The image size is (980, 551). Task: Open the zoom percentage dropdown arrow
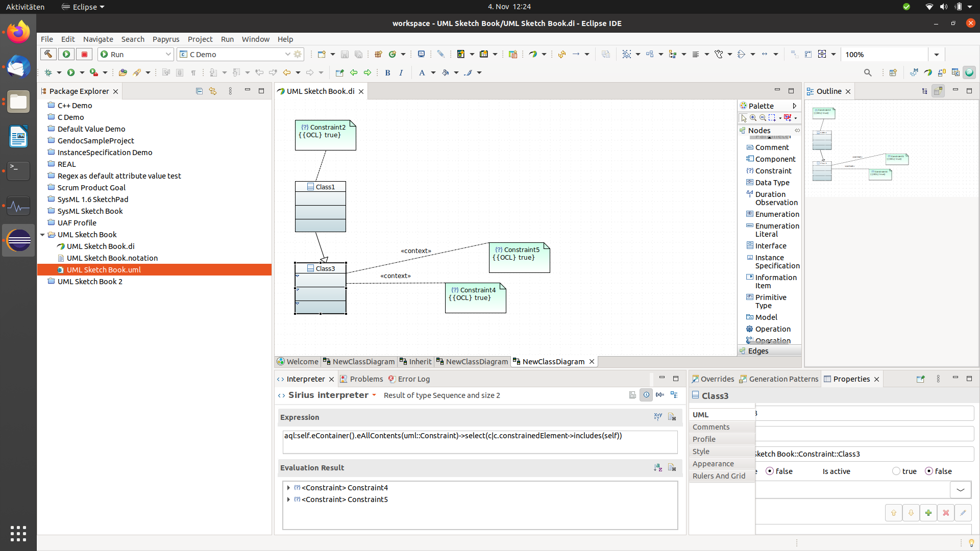tap(936, 55)
